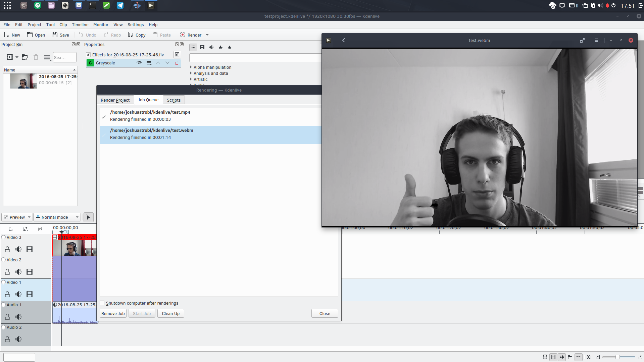
Task: Adjust the timeline zoom slider handle
Action: click(617, 357)
